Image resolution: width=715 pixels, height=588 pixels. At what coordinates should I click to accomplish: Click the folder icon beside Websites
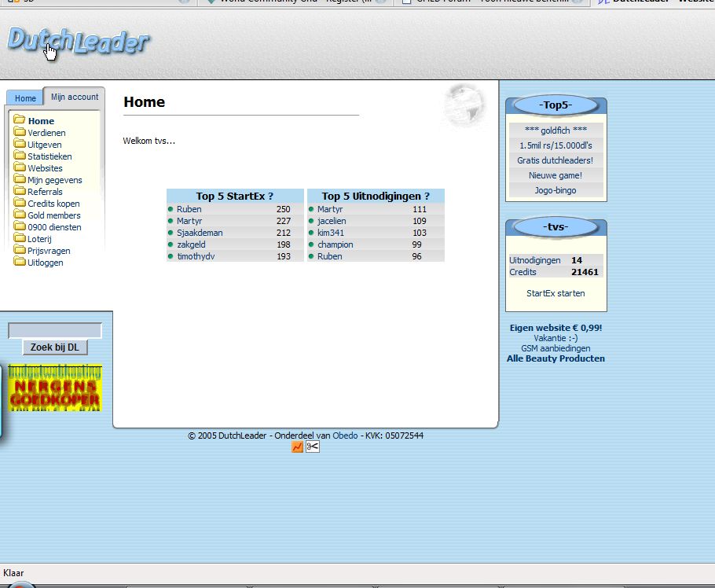[20, 167]
